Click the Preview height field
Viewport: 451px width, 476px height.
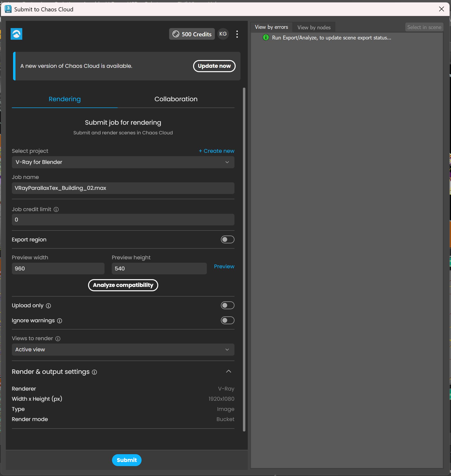159,269
